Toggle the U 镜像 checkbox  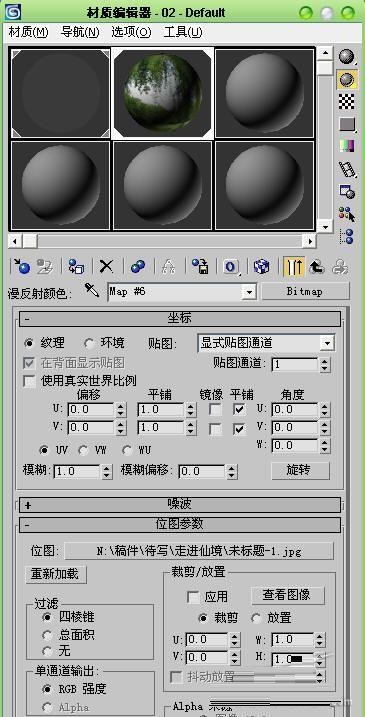[215, 409]
